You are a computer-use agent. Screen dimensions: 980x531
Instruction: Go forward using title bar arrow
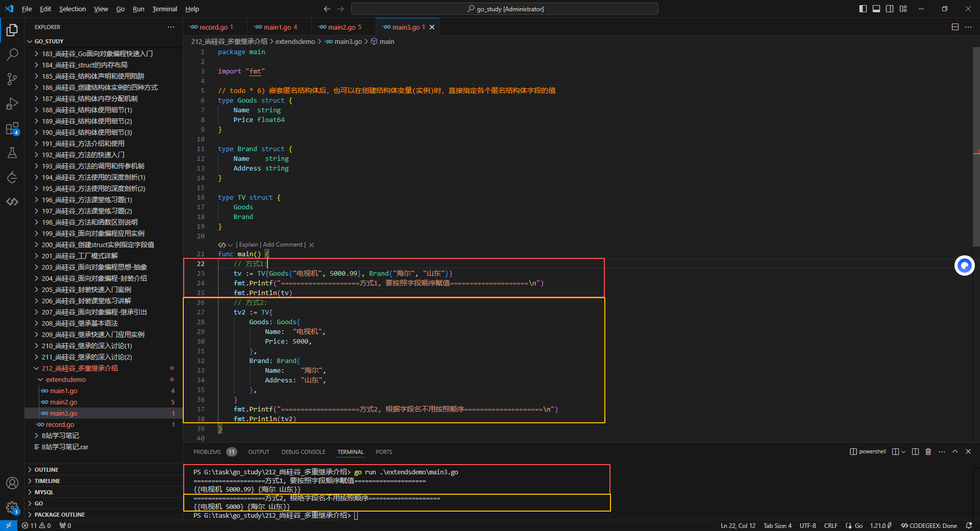pos(341,9)
